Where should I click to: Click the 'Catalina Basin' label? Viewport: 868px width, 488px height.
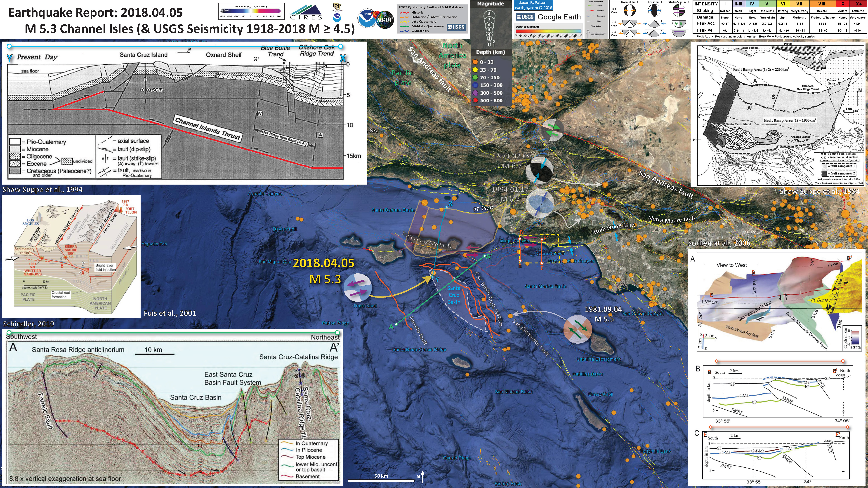[x=588, y=374]
